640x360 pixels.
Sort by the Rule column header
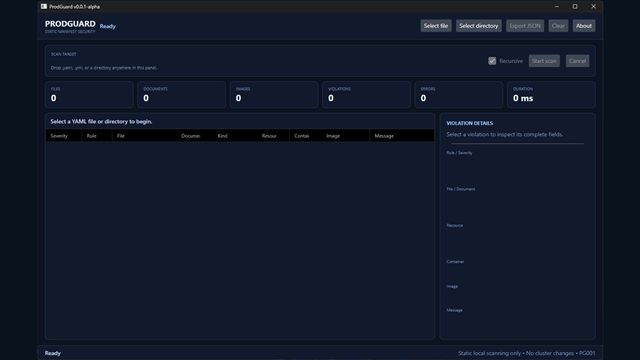[97, 136]
